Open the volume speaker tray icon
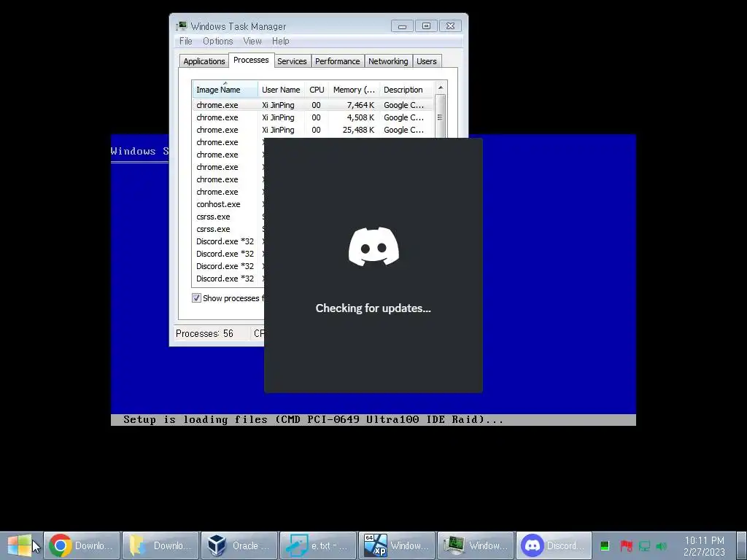The width and height of the screenshot is (747, 560). (x=661, y=546)
